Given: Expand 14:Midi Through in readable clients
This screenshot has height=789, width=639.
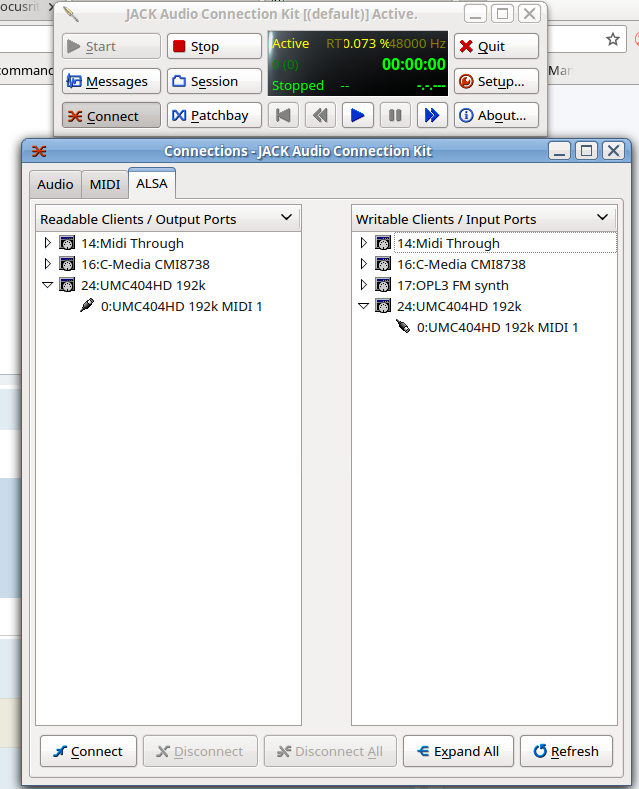Looking at the screenshot, I should 48,243.
